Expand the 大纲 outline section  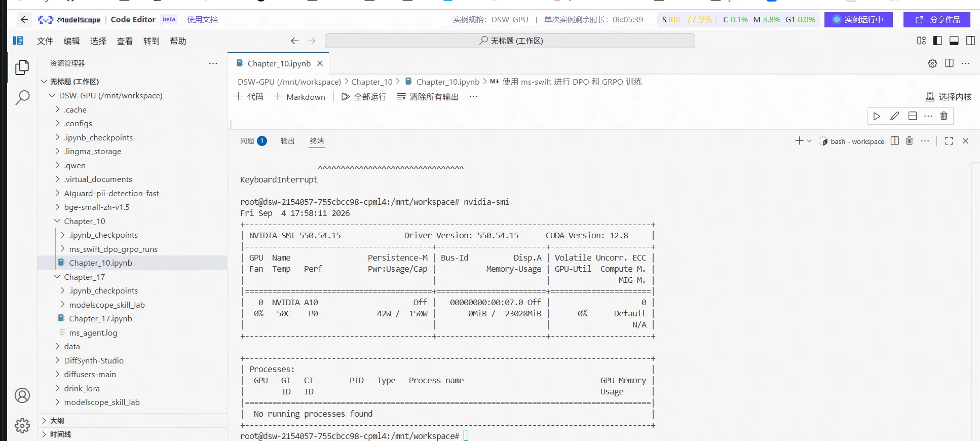[44, 420]
